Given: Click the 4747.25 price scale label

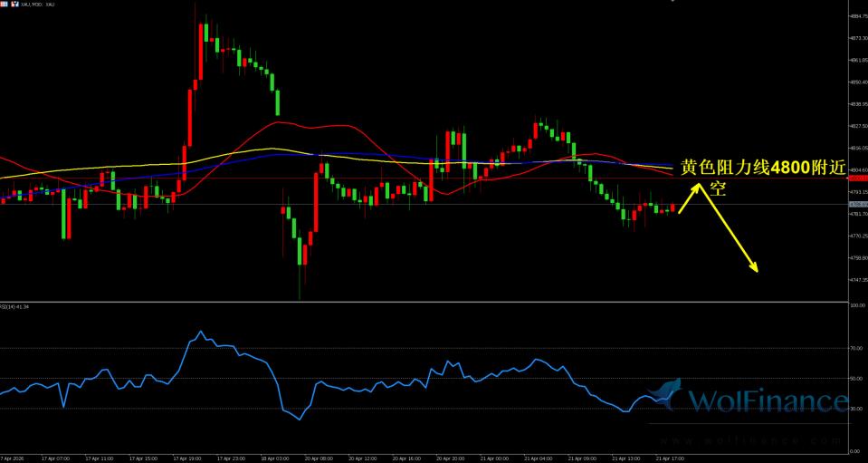Looking at the screenshot, I should (x=858, y=280).
